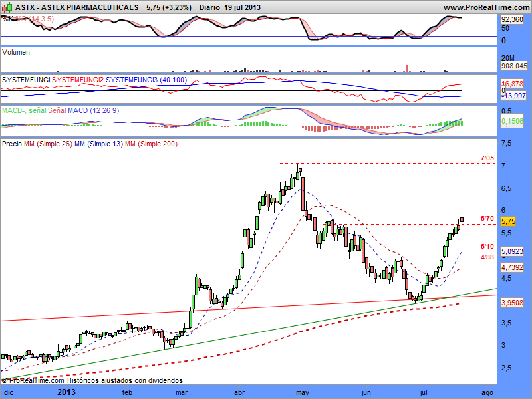Select the MM (Simple 26) label

pyautogui.click(x=48, y=144)
